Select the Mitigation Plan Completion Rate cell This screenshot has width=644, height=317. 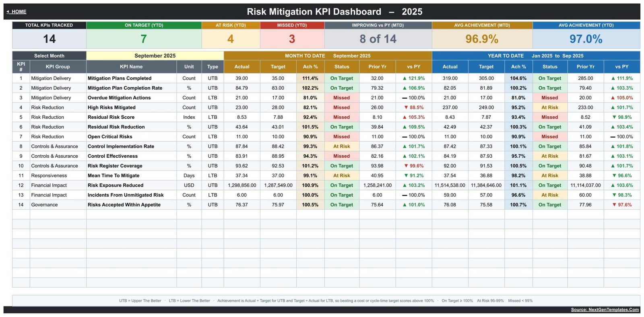click(131, 88)
